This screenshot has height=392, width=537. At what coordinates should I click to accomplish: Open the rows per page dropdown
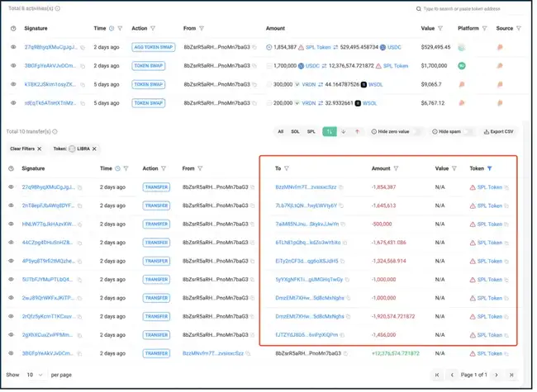click(35, 374)
